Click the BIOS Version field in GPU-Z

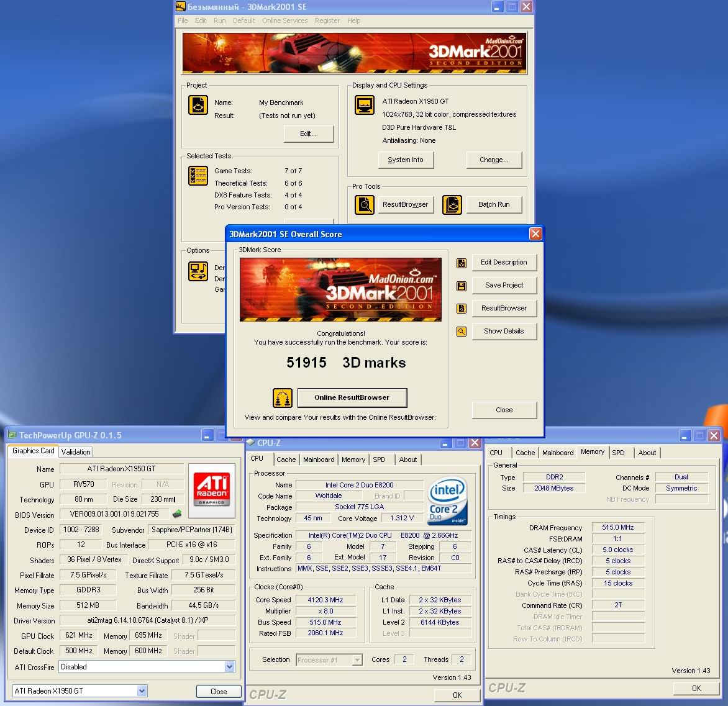pos(114,514)
